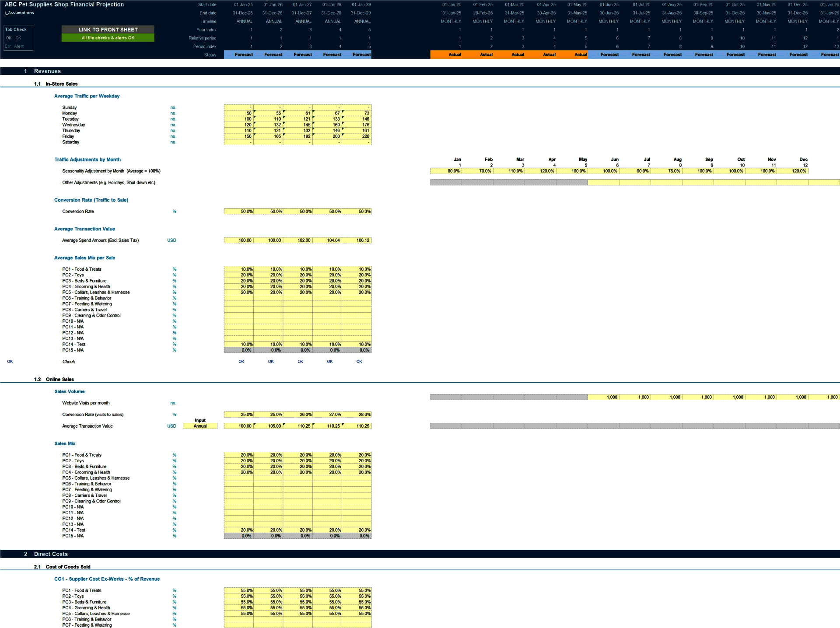Select the first Actual status cell for Jan-25
This screenshot has width=840, height=628.
click(446, 55)
